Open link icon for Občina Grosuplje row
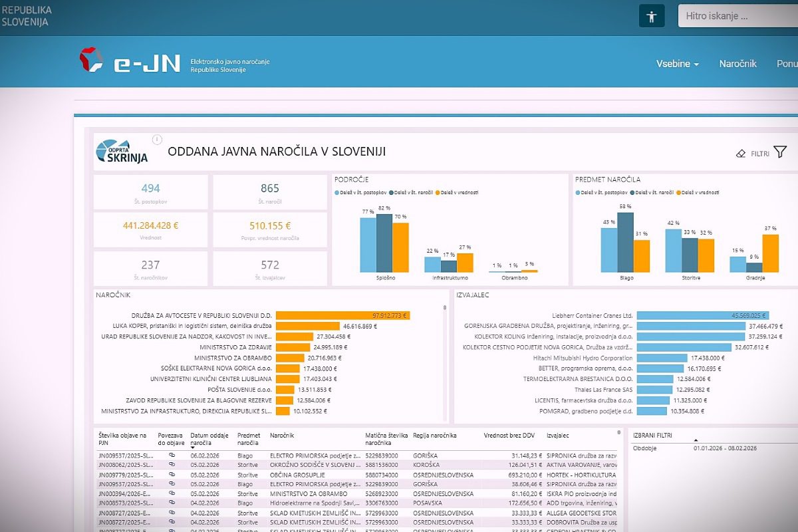Screen dimensions: 798x532 tap(172, 475)
